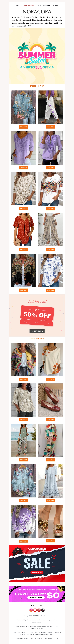Click SHOP NOW on 50% OFF coupon
74x644 pixels.
tap(37, 331)
